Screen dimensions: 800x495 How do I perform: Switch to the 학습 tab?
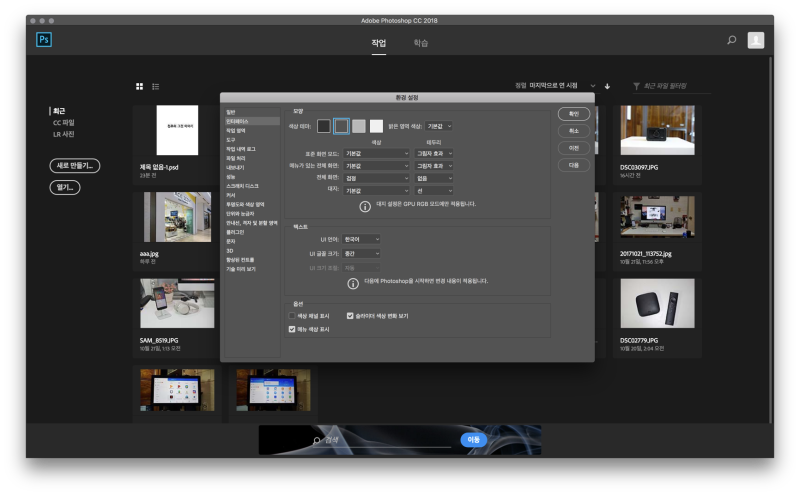click(420, 43)
